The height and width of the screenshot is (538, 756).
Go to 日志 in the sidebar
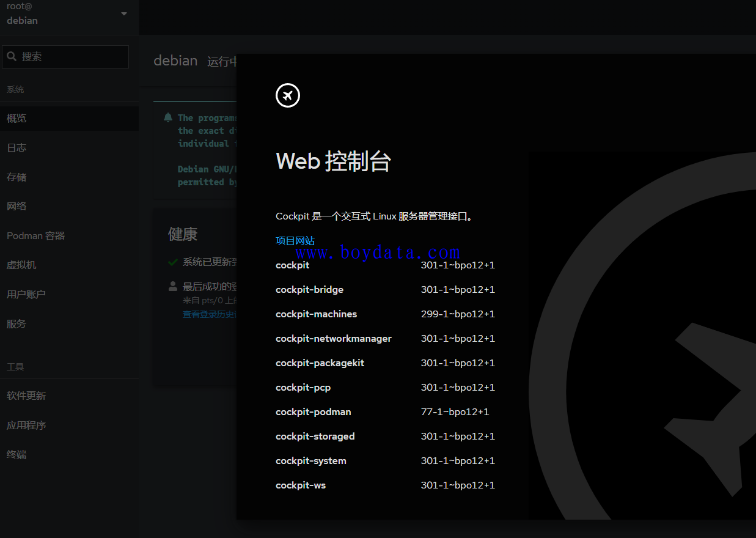pos(69,148)
